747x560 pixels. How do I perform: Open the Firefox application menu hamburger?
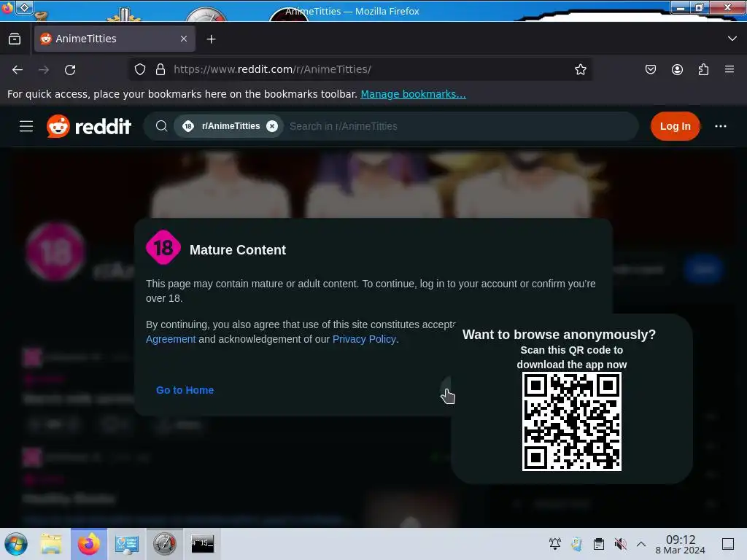point(729,69)
